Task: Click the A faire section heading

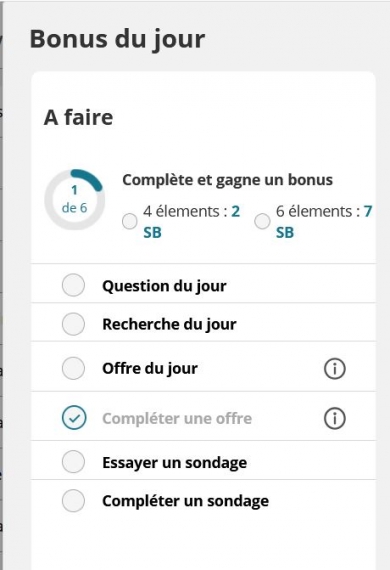Action: coord(78,117)
